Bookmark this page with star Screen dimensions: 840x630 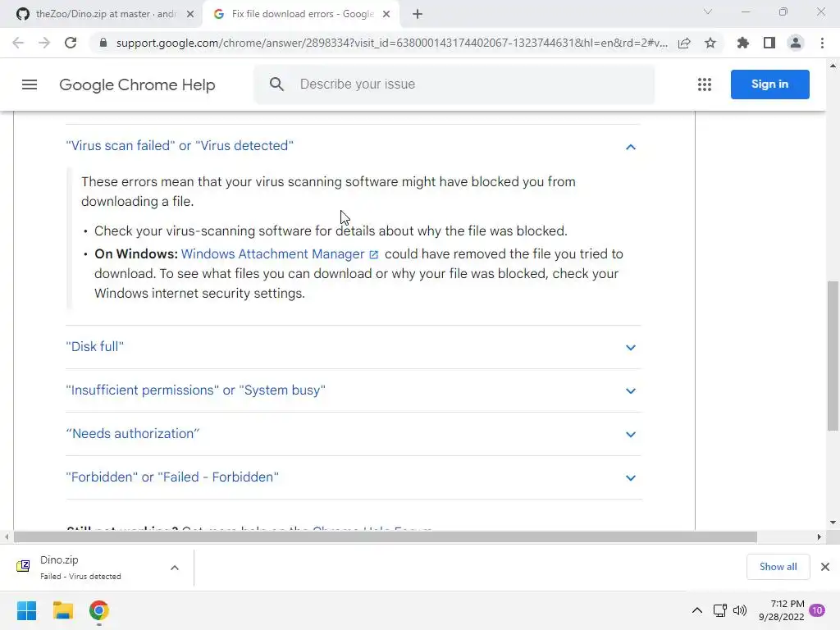click(710, 43)
